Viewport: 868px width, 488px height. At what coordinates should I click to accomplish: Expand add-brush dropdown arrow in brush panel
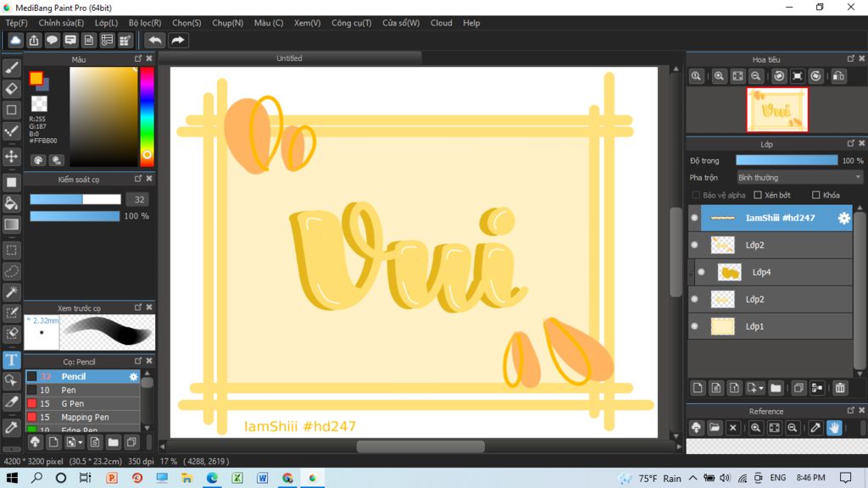[x=81, y=442]
